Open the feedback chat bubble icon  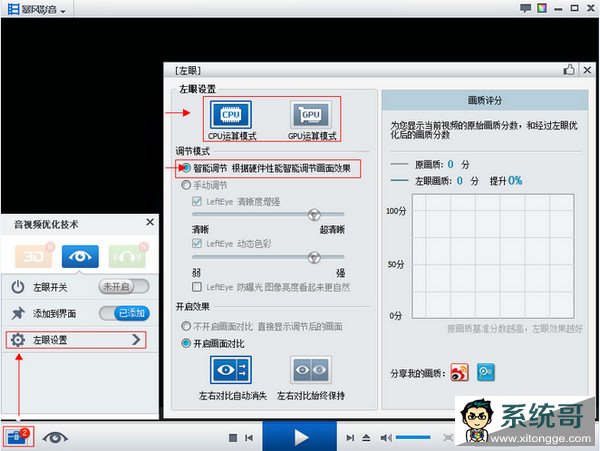click(x=525, y=8)
